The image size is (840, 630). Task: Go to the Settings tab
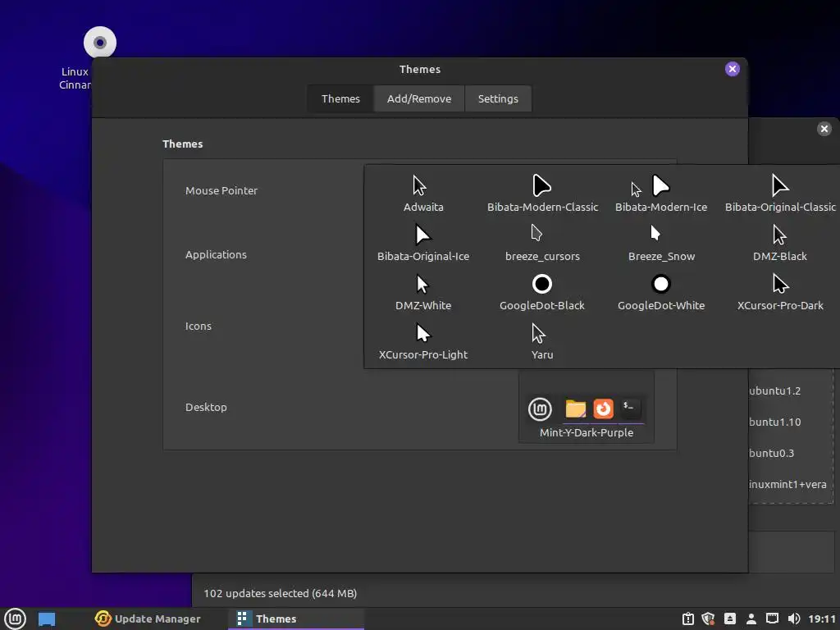pyautogui.click(x=498, y=98)
